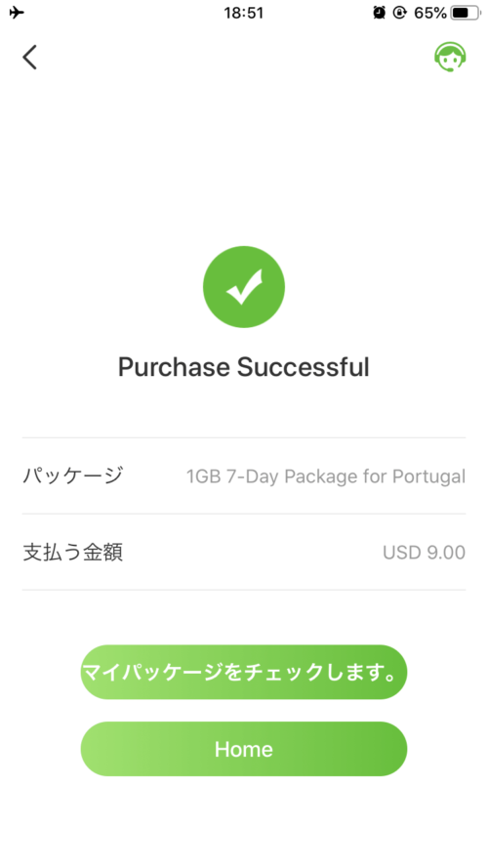Go to Home via the green button
Viewport: 488px width, 868px height.
(244, 749)
